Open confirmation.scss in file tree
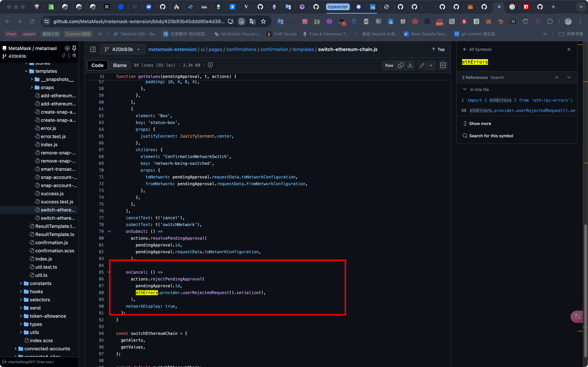 click(55, 251)
